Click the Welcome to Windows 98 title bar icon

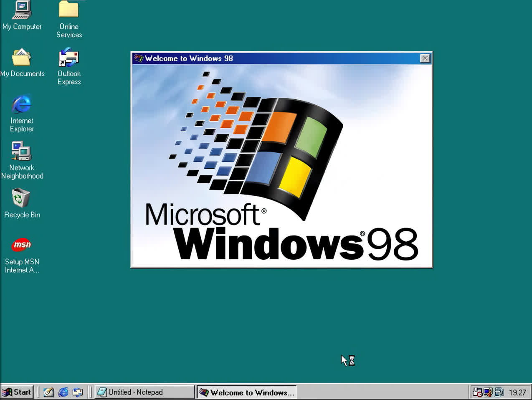tap(138, 58)
